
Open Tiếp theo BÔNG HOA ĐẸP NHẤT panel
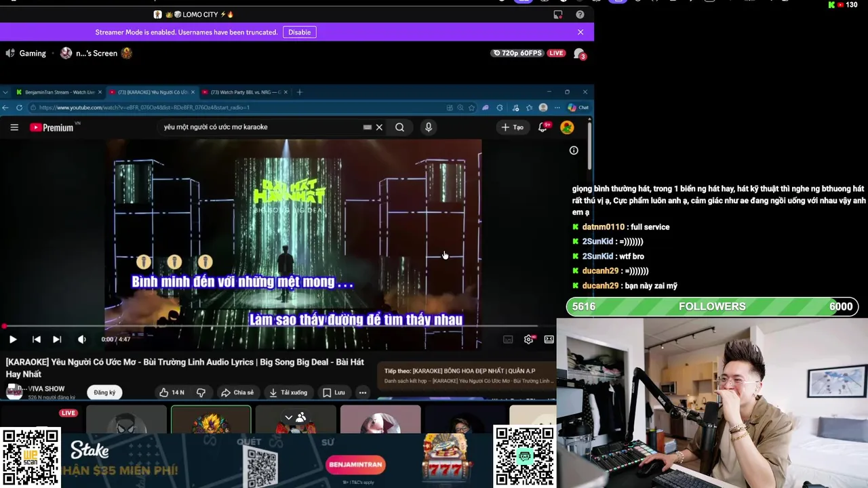tap(467, 375)
